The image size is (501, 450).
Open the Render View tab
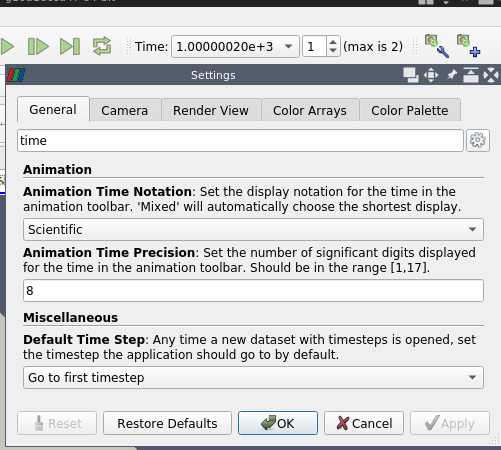[211, 110]
